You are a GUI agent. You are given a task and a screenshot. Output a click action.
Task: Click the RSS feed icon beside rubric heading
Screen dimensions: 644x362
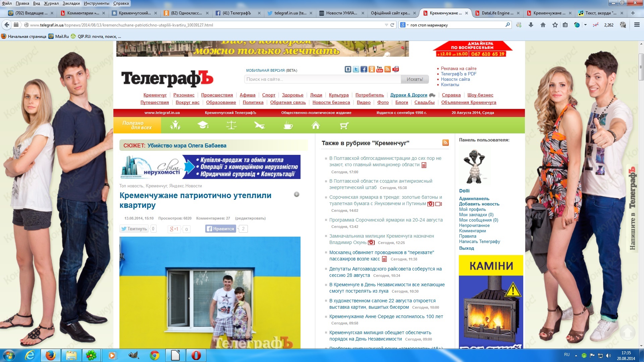pyautogui.click(x=445, y=143)
